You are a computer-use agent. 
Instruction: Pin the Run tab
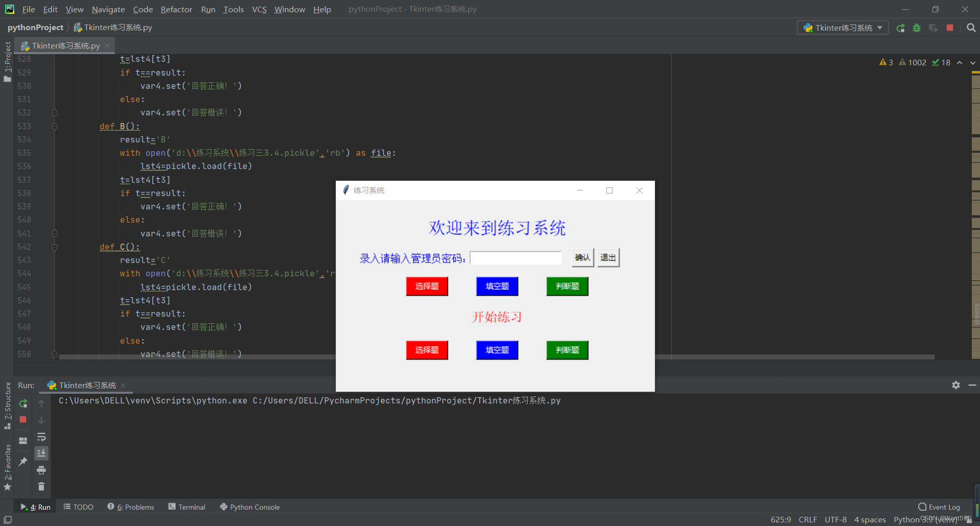(x=23, y=462)
